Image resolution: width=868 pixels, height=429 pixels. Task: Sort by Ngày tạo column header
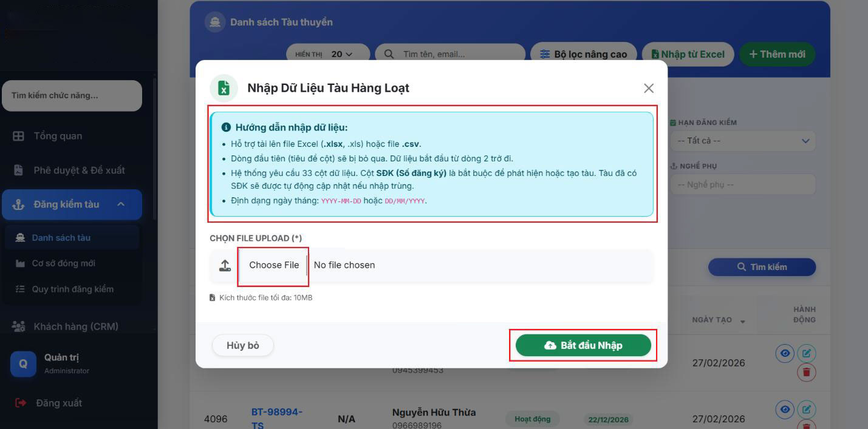719,320
